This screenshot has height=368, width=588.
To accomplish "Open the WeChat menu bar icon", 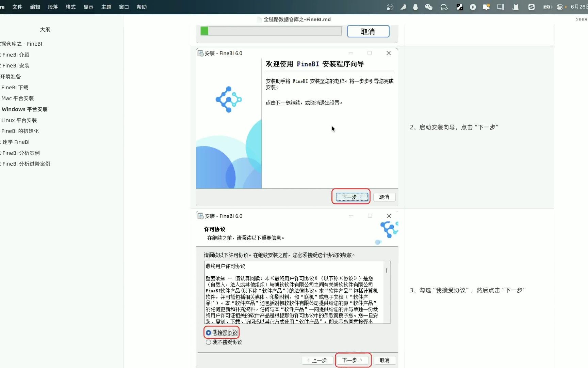I will point(428,7).
